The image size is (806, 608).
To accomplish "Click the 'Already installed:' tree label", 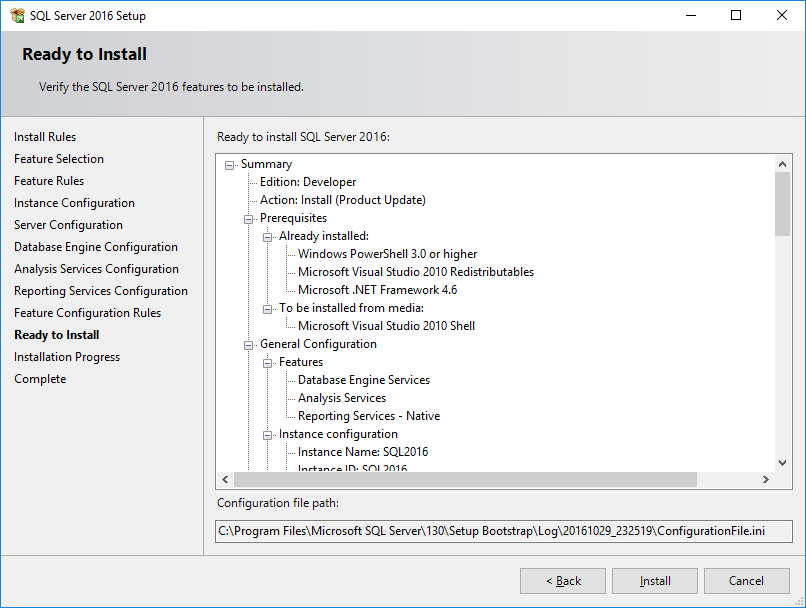I will 324,236.
